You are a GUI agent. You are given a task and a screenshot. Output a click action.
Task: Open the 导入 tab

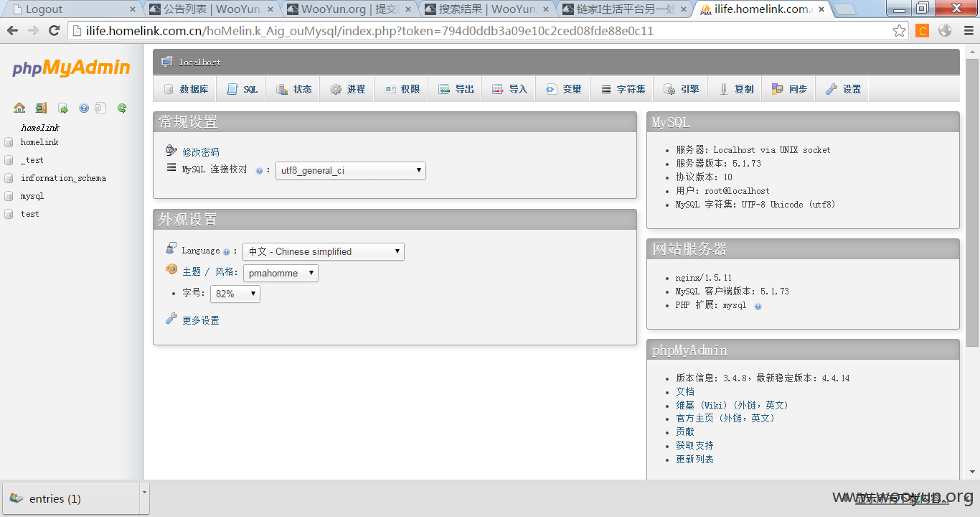509,89
